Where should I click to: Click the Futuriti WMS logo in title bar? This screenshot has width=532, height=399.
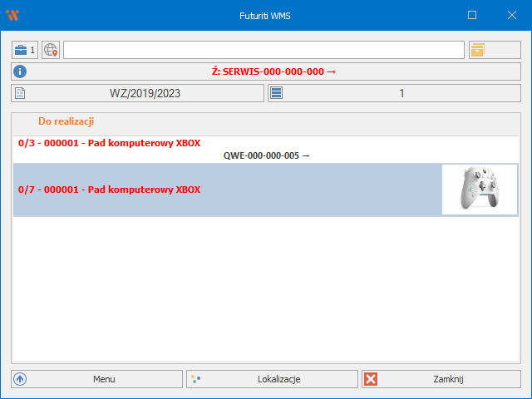point(12,15)
